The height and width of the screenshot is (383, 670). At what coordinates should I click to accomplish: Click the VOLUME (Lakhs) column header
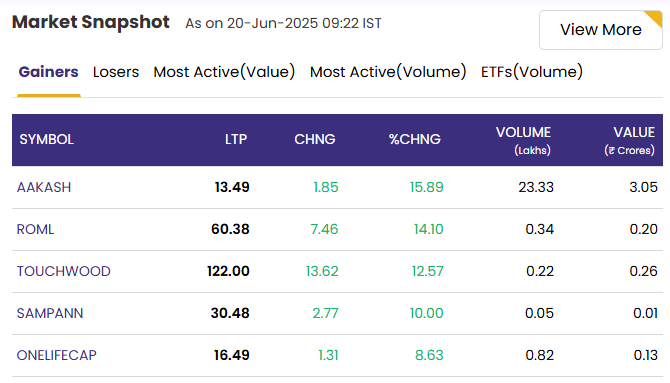523,141
